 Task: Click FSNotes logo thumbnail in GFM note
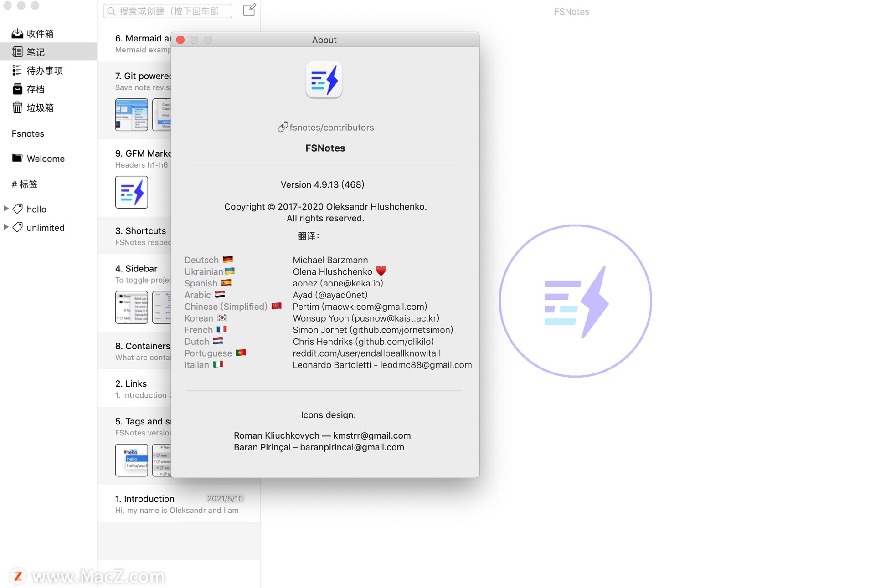pyautogui.click(x=132, y=192)
